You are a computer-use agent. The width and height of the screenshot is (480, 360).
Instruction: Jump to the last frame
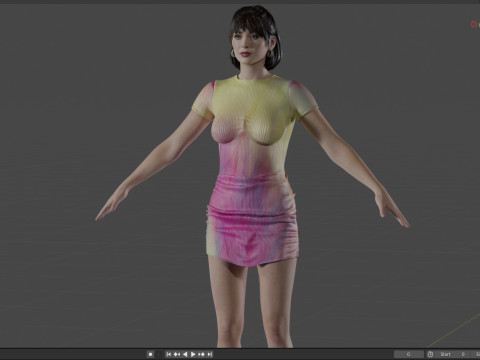pyautogui.click(x=209, y=354)
